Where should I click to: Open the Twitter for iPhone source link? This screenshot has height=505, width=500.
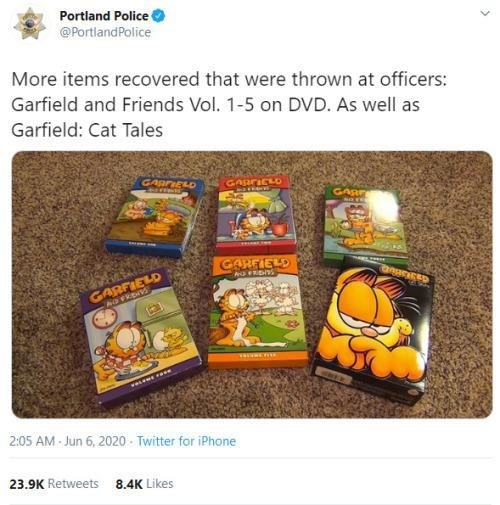186,441
